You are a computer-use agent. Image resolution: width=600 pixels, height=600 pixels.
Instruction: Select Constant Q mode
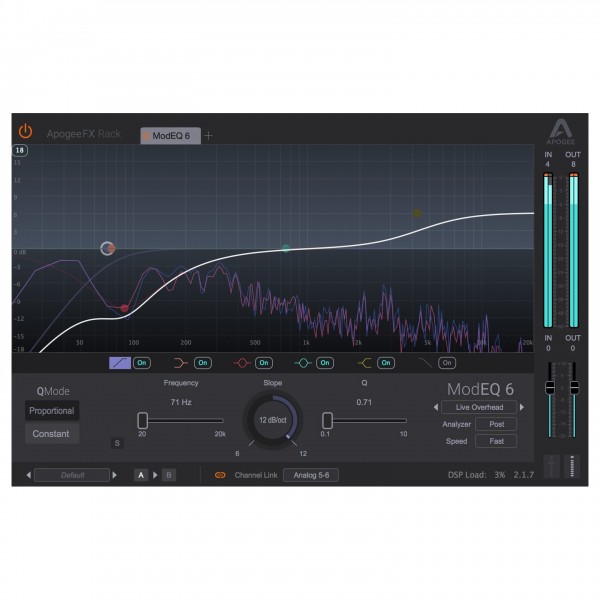click(52, 434)
